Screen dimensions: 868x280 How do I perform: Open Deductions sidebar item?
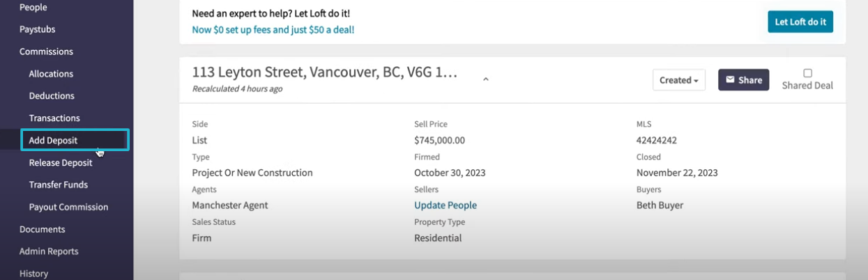point(52,95)
